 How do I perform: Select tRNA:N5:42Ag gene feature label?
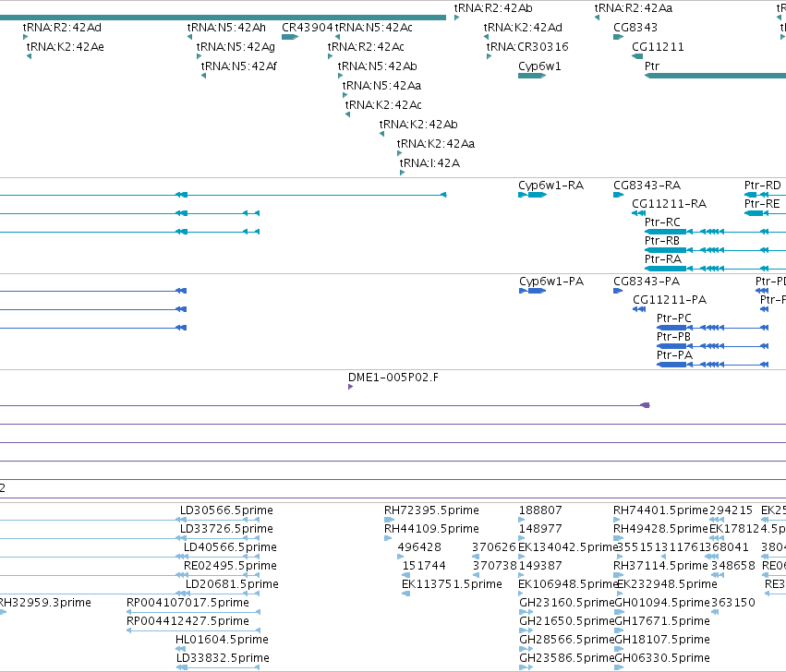[236, 47]
